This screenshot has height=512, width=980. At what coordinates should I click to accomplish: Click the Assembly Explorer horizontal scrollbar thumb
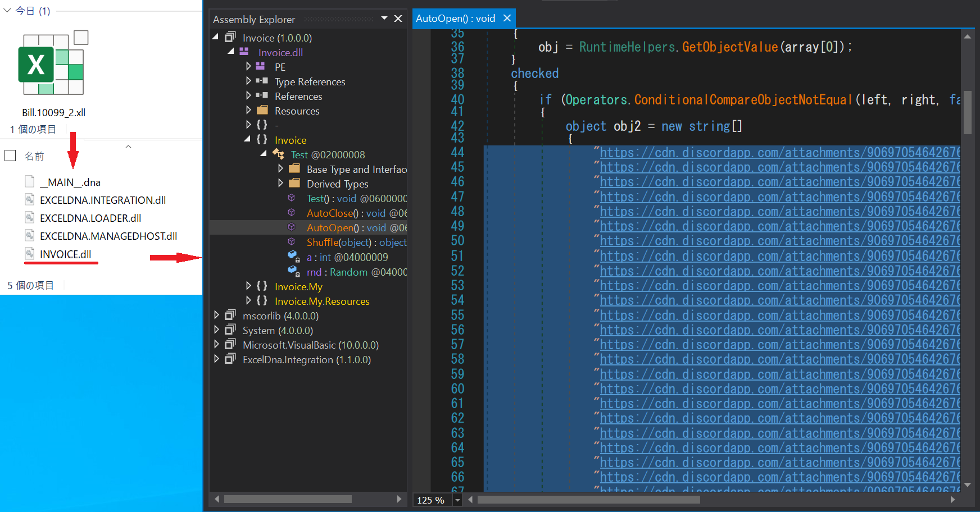point(288,499)
